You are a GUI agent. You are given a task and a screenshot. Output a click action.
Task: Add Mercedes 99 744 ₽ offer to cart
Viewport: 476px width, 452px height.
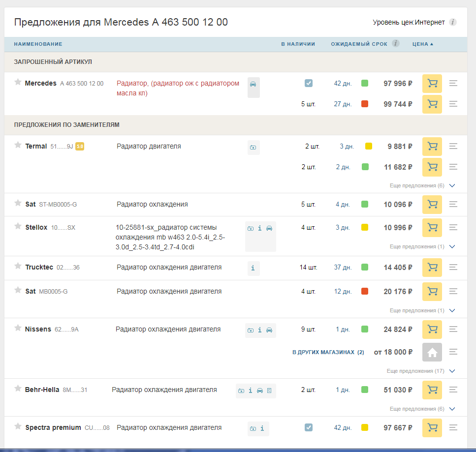(x=432, y=104)
